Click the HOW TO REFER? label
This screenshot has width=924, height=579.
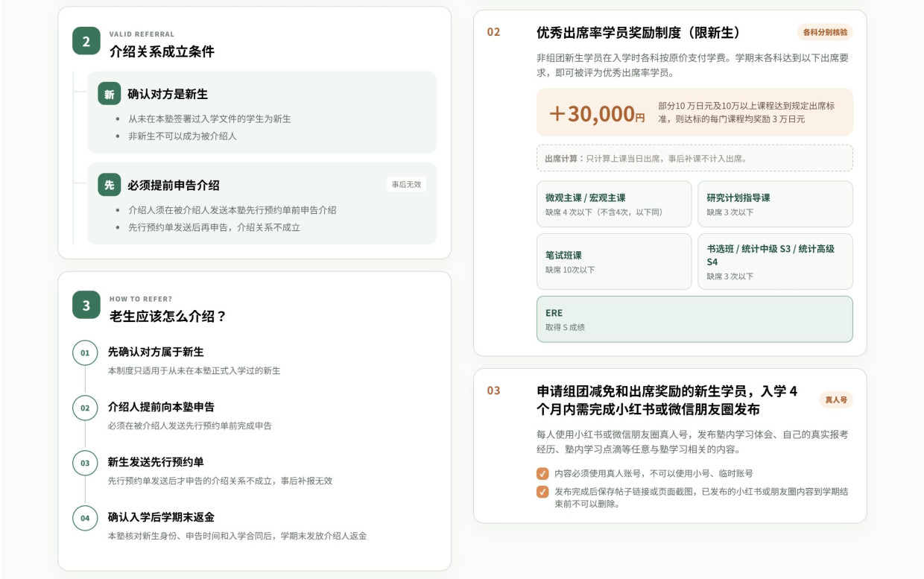141,299
